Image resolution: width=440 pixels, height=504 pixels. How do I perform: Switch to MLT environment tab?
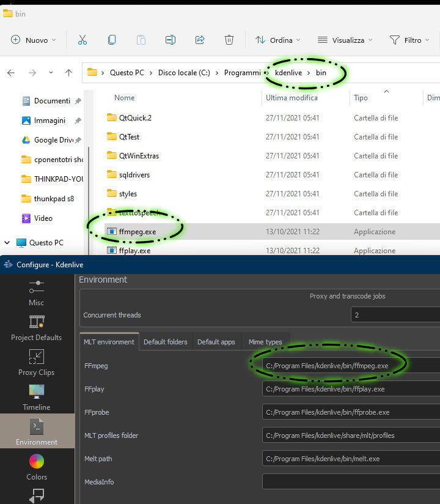click(x=109, y=342)
